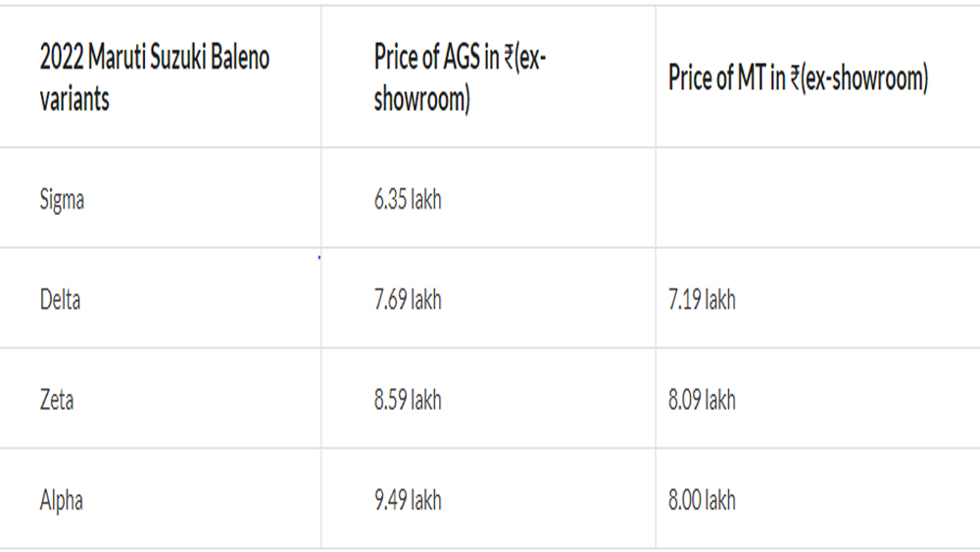Select the Zeta variant name

(56, 400)
